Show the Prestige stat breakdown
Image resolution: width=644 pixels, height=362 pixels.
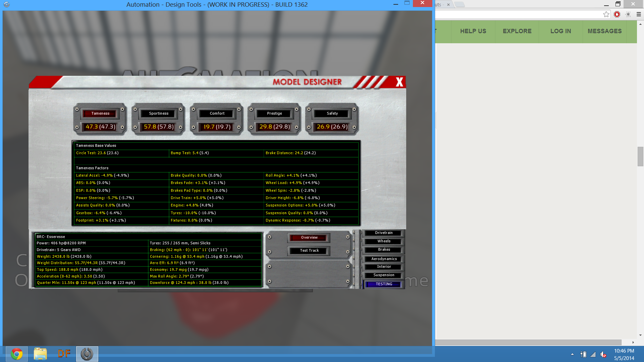(274, 113)
